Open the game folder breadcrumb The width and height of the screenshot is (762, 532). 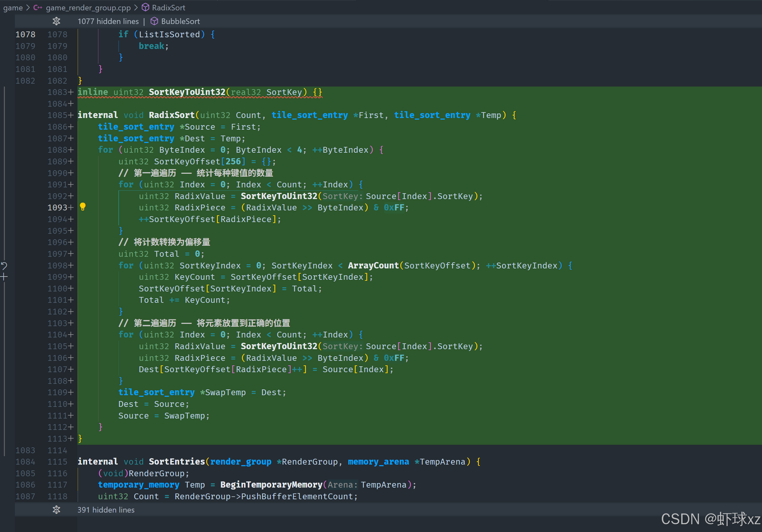pyautogui.click(x=13, y=7)
